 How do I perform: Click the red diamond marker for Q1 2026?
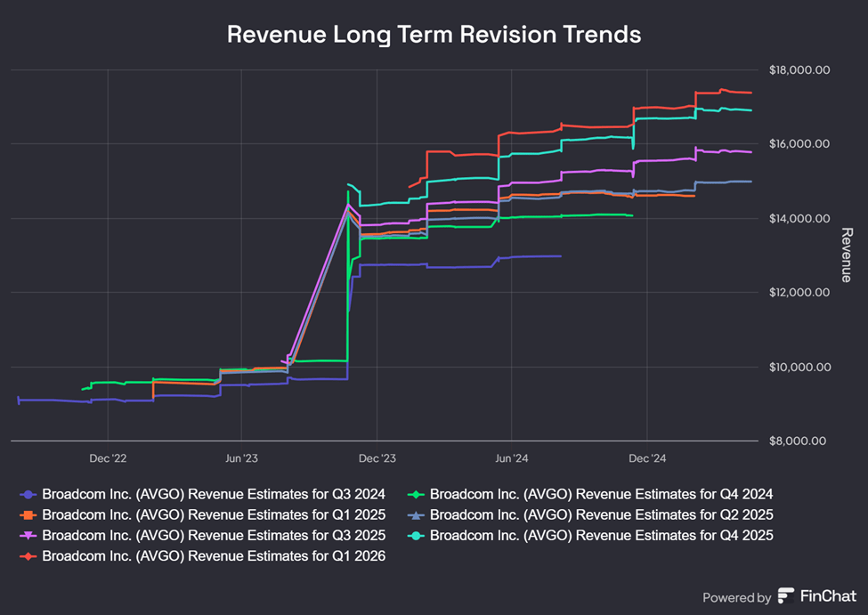pos(28,556)
